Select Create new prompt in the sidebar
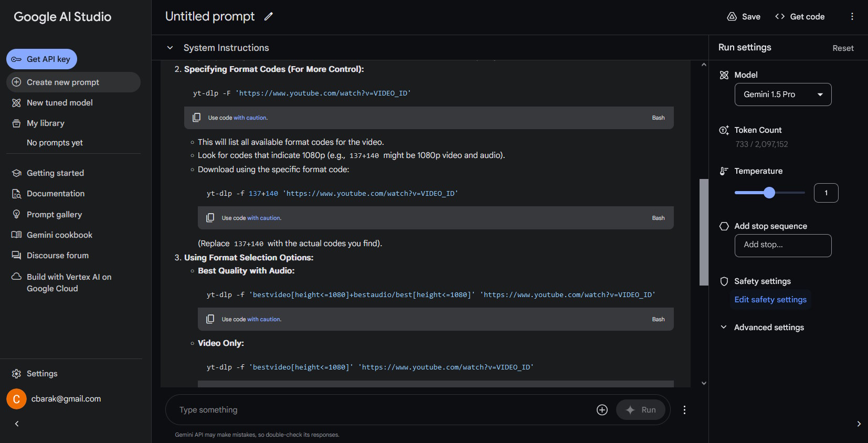Screen dimensions: 868x443 (73, 82)
